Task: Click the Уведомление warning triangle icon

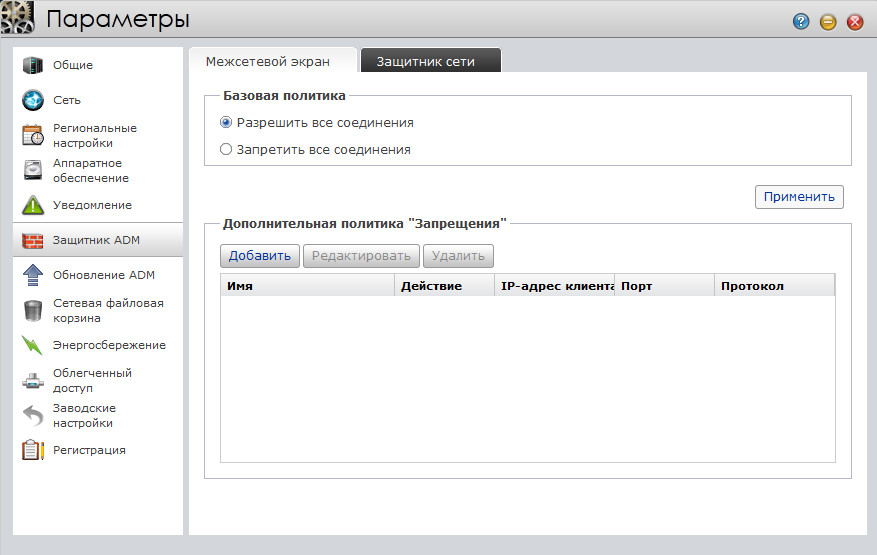Action: 33,206
